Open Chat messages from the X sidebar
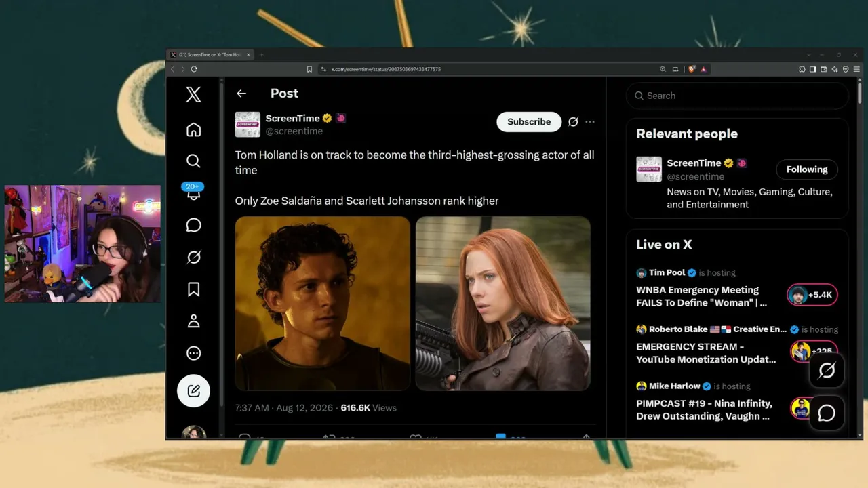The image size is (868, 488). tap(193, 225)
